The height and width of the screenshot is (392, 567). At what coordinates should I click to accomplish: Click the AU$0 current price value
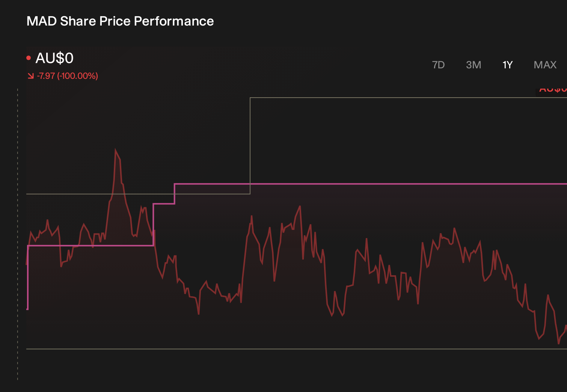(54, 58)
